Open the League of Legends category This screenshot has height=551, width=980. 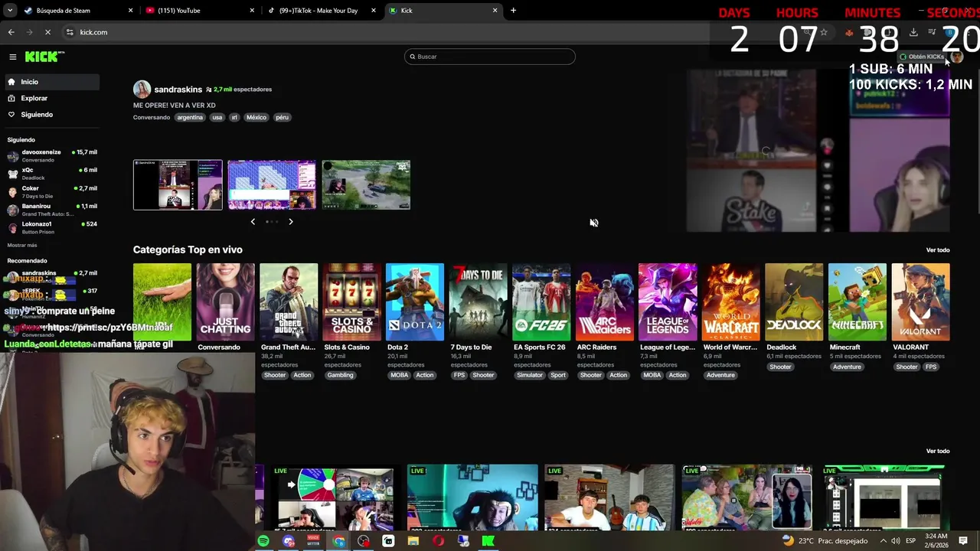(668, 302)
